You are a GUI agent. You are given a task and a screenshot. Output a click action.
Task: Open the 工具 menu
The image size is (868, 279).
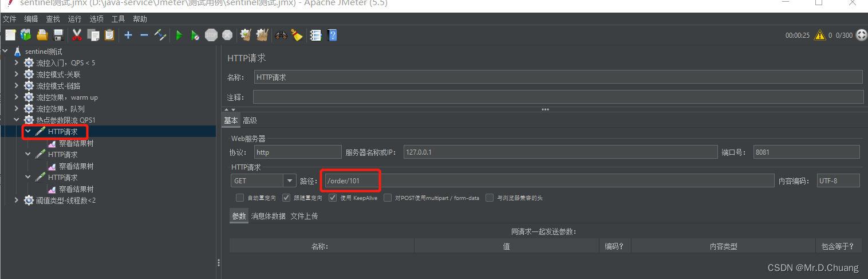coord(118,19)
